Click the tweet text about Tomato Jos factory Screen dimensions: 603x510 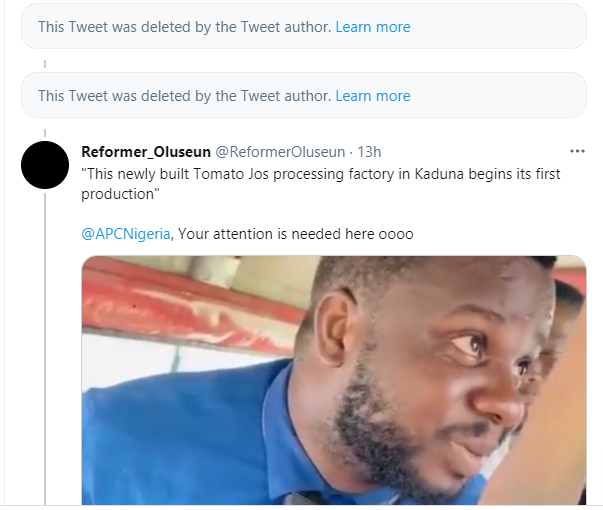320,174
